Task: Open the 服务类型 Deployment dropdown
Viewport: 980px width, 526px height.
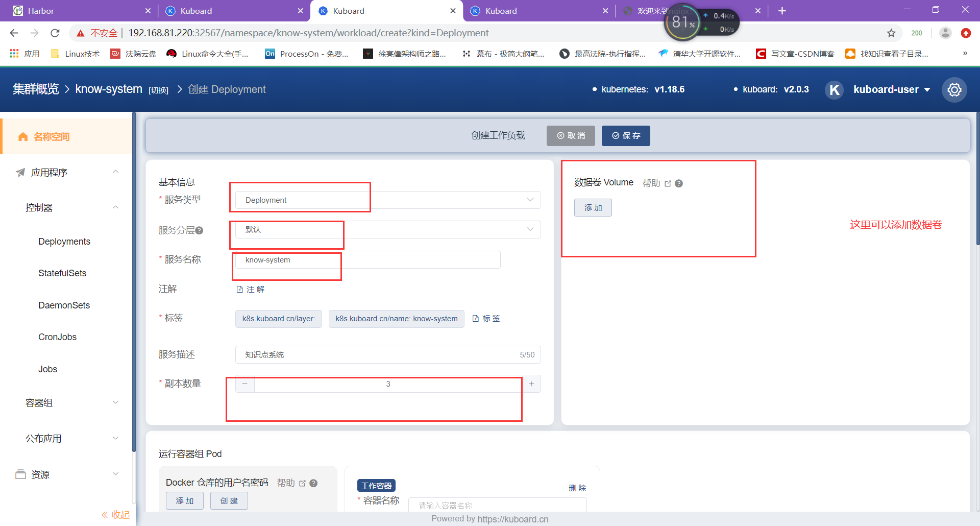Action: [x=388, y=200]
